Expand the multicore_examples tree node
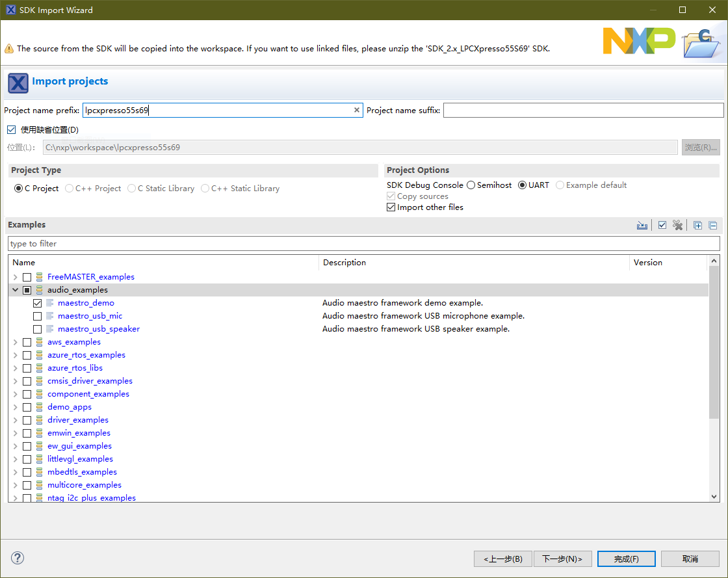 click(16, 485)
